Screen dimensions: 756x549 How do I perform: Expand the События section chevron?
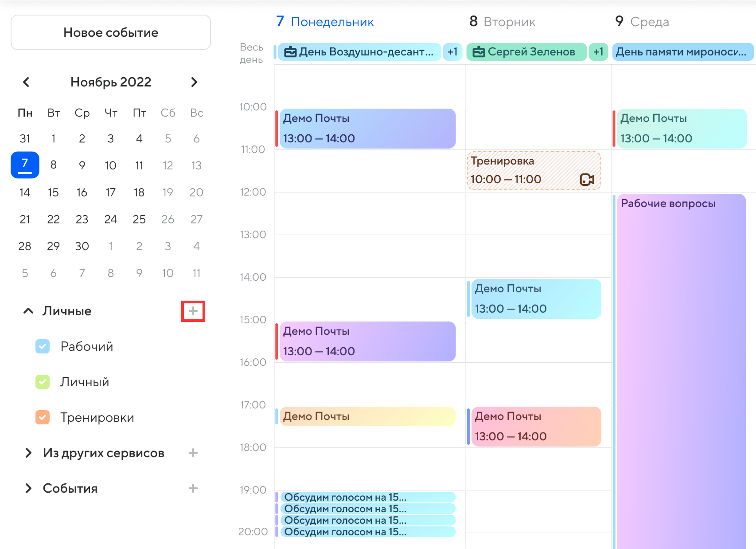click(x=28, y=488)
